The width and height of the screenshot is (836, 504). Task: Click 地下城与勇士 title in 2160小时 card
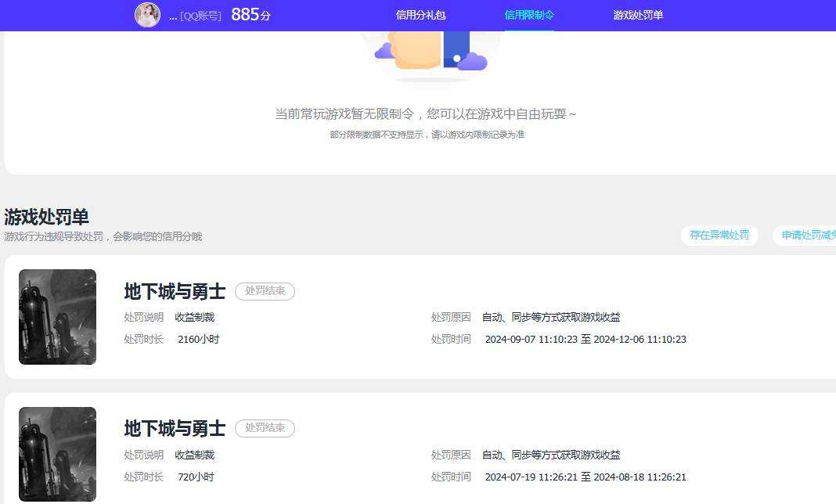click(175, 292)
